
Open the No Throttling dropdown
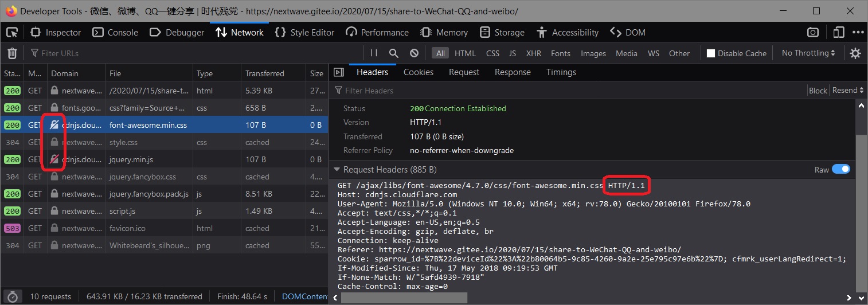coord(808,53)
